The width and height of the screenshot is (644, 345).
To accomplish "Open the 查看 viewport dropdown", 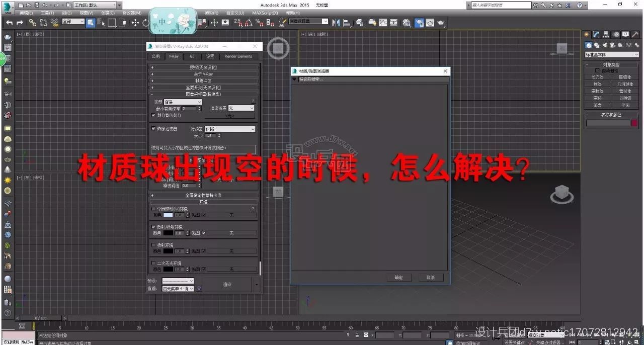I will (x=178, y=289).
